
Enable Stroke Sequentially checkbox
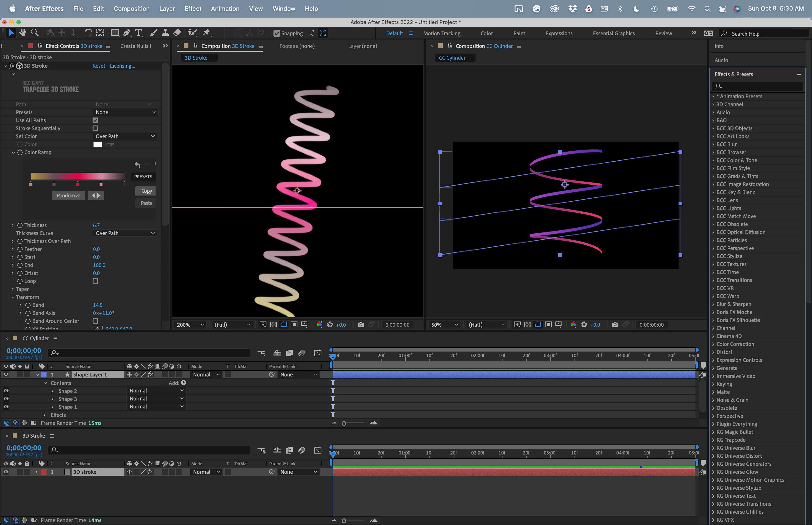coord(95,128)
